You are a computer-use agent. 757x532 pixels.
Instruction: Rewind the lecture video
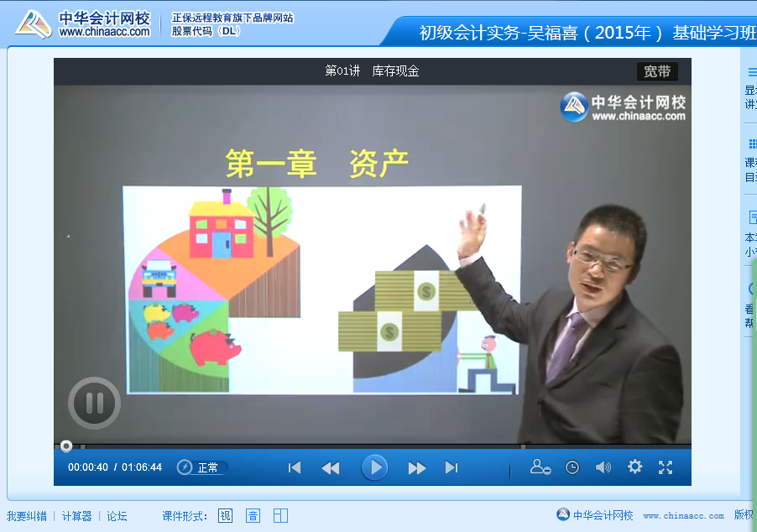coord(331,468)
